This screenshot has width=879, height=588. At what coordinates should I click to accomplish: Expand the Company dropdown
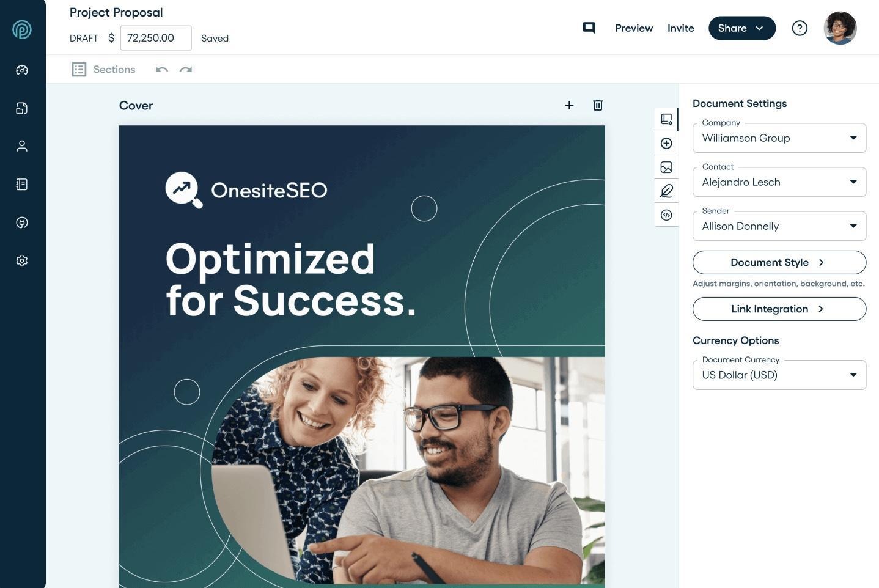pos(779,138)
